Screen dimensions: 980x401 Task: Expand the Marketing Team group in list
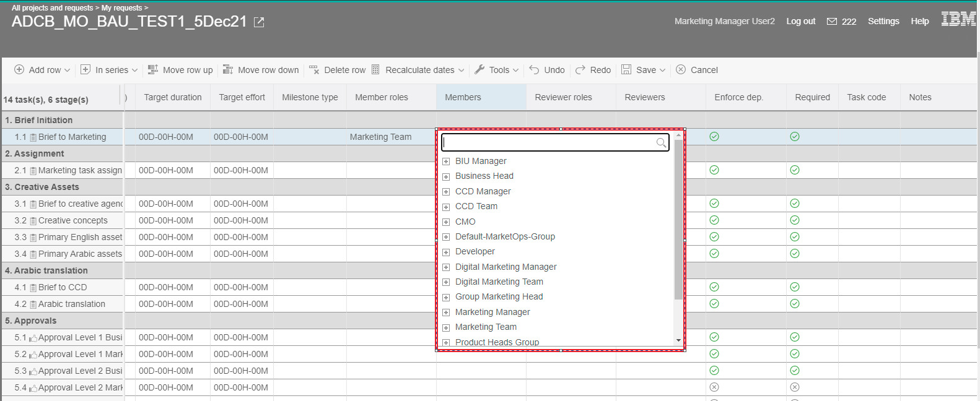tap(446, 327)
